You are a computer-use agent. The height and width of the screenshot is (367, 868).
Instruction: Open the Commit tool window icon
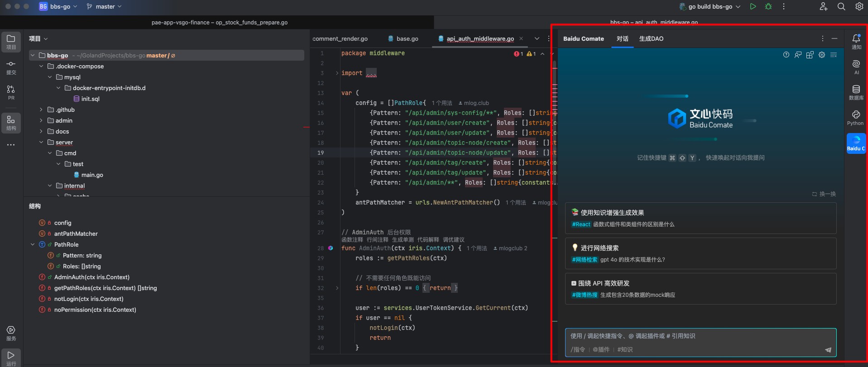(11, 67)
